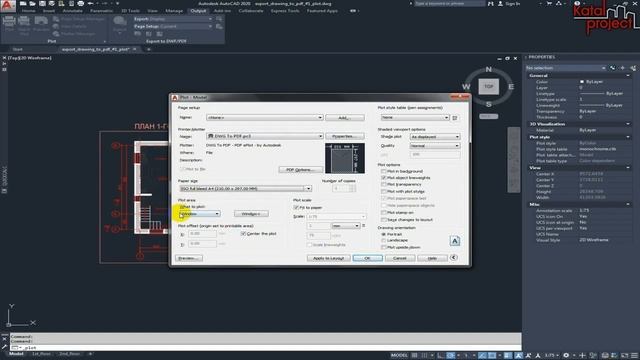Open the AutoCAD application menu logo
The width and height of the screenshot is (640, 360).
coord(7,5)
